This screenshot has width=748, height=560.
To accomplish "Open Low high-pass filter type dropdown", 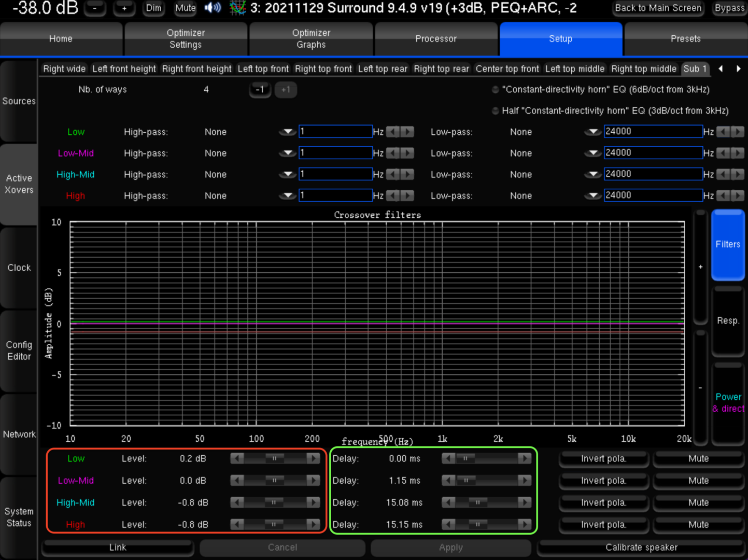I will click(287, 132).
